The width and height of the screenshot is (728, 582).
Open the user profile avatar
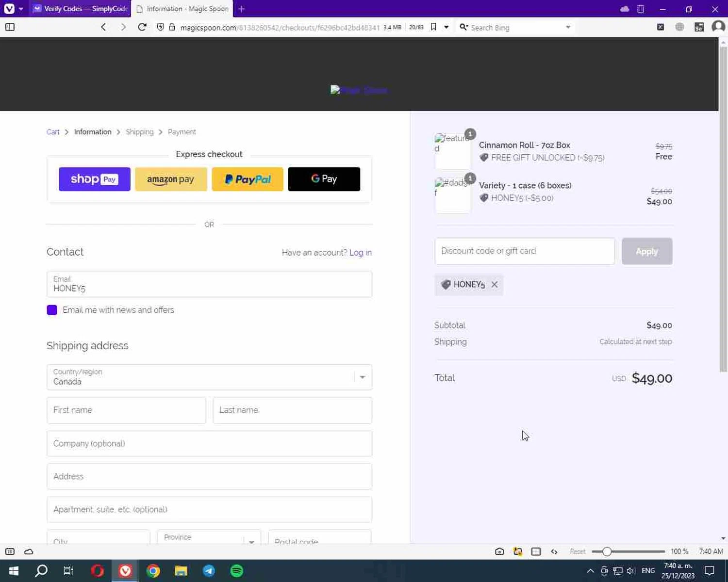(718, 27)
